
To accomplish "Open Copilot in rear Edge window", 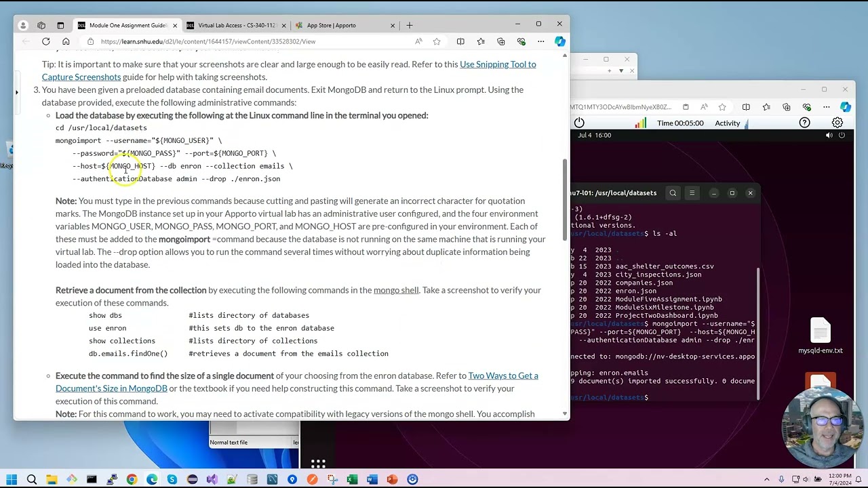I will (x=845, y=107).
